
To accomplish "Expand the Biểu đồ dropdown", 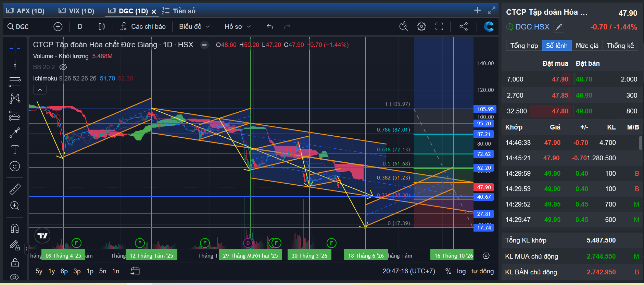I will 194,27.
